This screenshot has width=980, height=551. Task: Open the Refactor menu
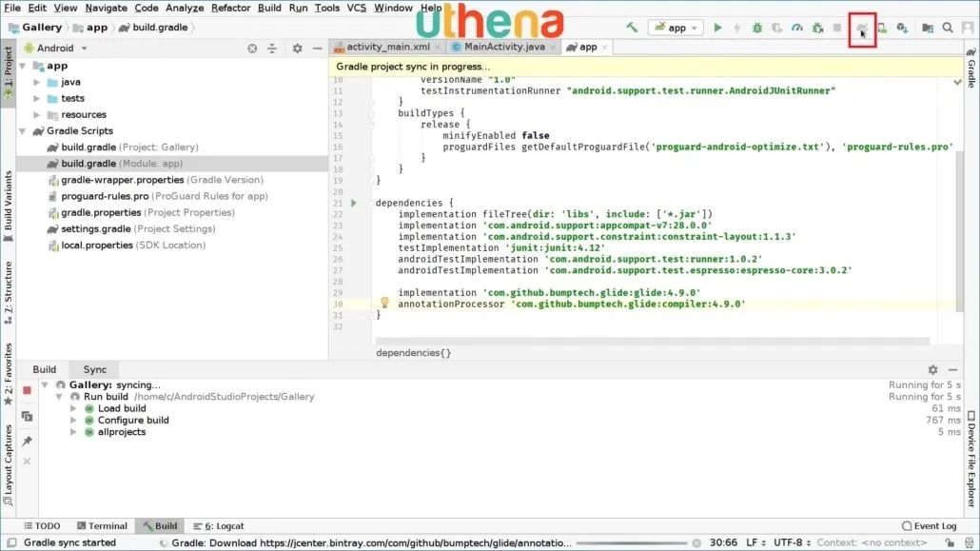point(230,9)
